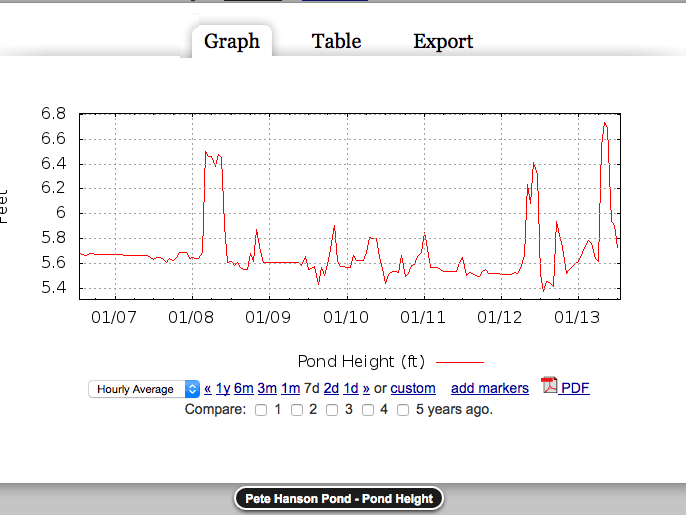Click the 01/07 x-axis date label
This screenshot has height=515, width=686.
114,318
